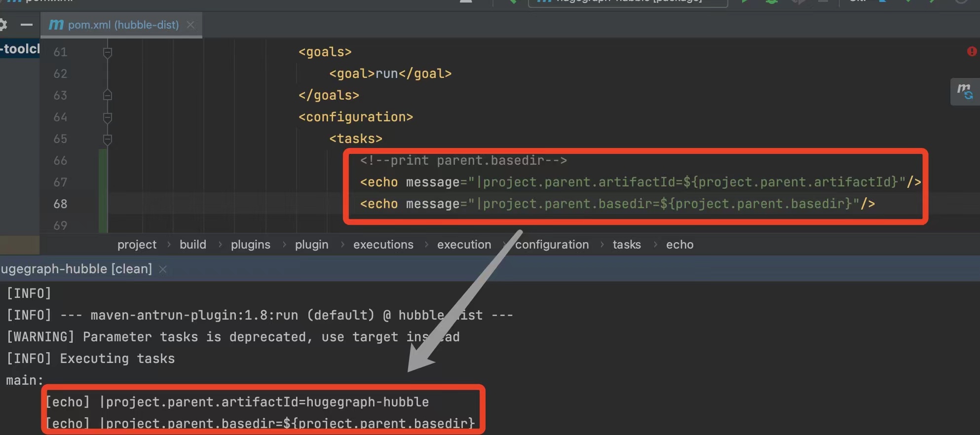Place cursor in the <tasks> tag
Viewport: 980px width, 435px height.
pos(356,139)
